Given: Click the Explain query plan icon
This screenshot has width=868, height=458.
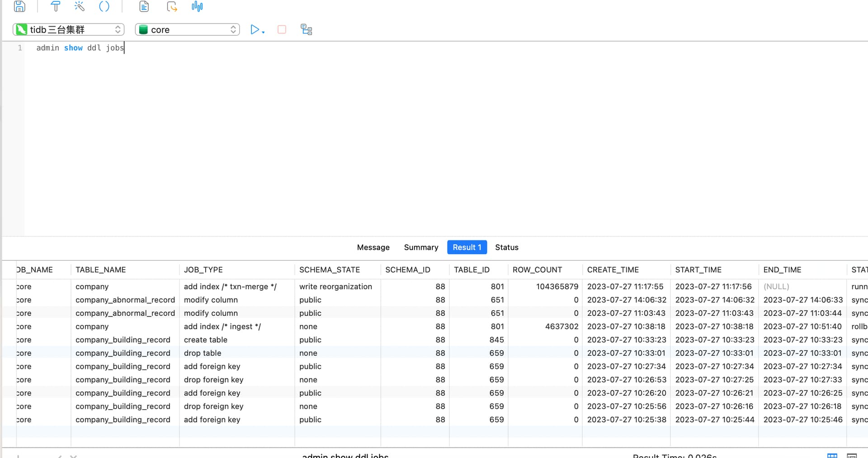Looking at the screenshot, I should tap(307, 29).
